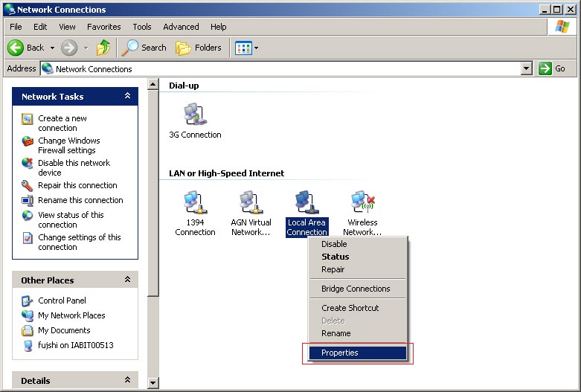Click the fujshi on IABIT00513 computer icon
Image resolution: width=581 pixels, height=392 pixels.
(x=28, y=345)
